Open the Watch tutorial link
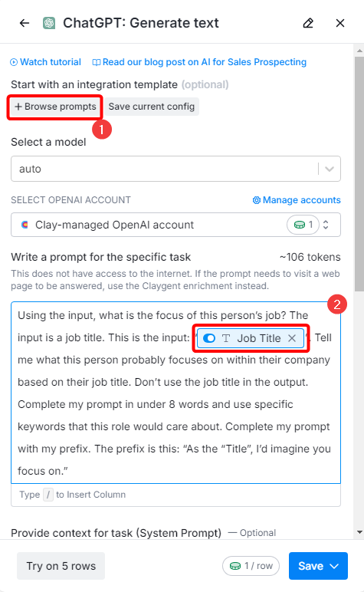This screenshot has width=364, height=592. coord(46,62)
